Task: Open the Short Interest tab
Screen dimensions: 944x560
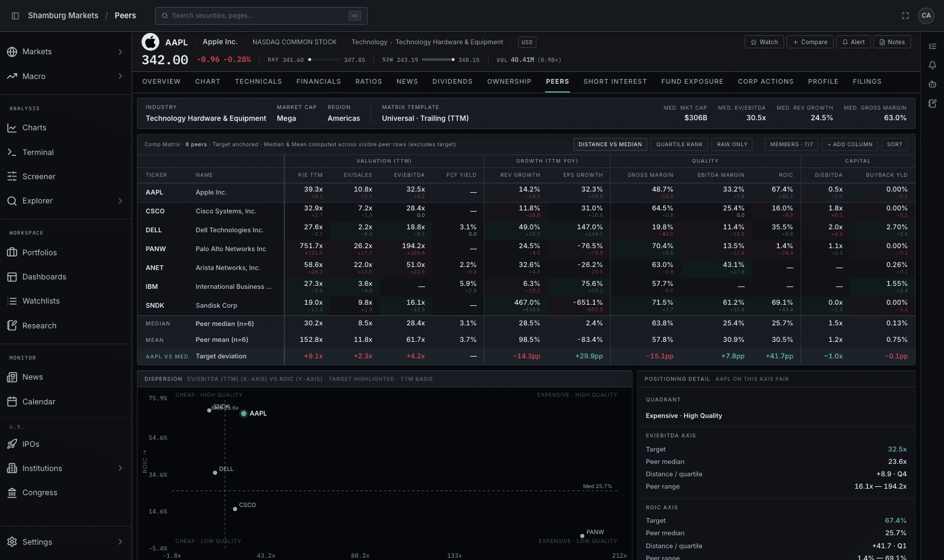Action: tap(615, 82)
